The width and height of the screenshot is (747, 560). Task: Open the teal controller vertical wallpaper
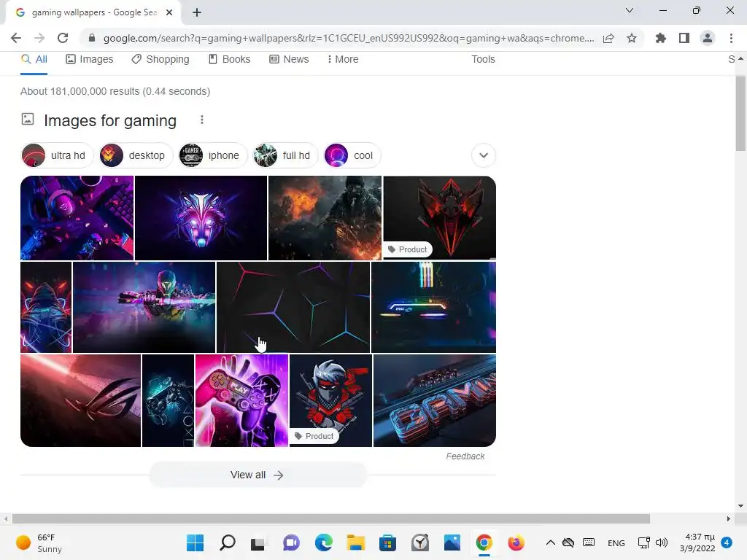(169, 400)
